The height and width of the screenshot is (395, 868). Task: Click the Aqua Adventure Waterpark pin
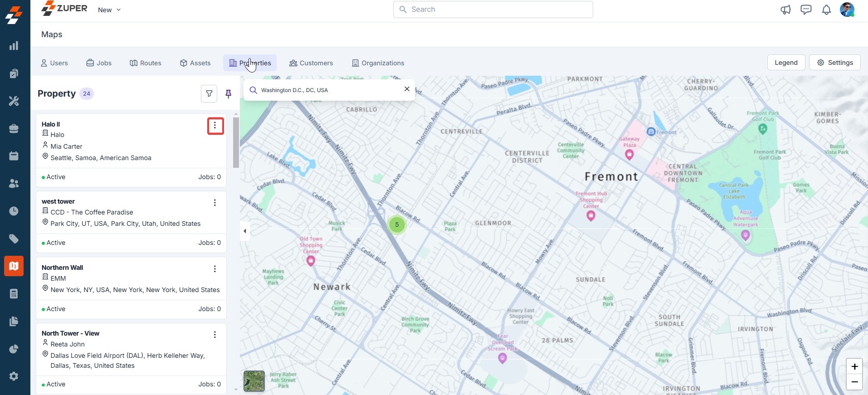coord(745,235)
